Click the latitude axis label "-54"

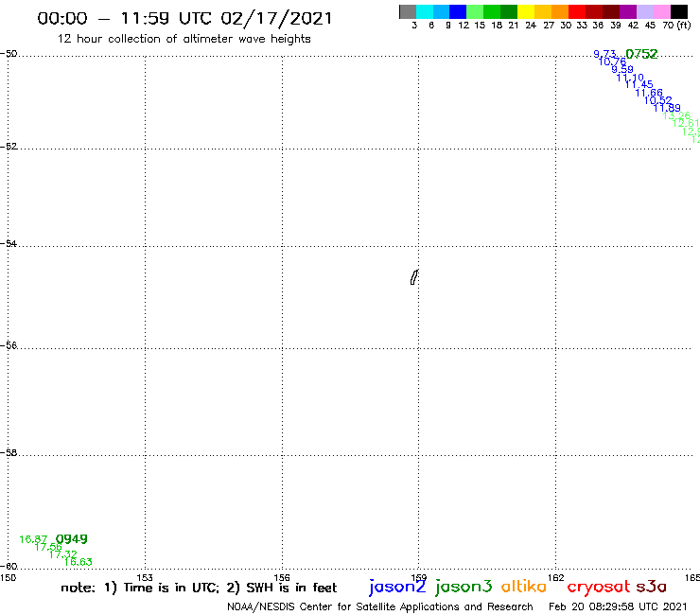tap(9, 244)
